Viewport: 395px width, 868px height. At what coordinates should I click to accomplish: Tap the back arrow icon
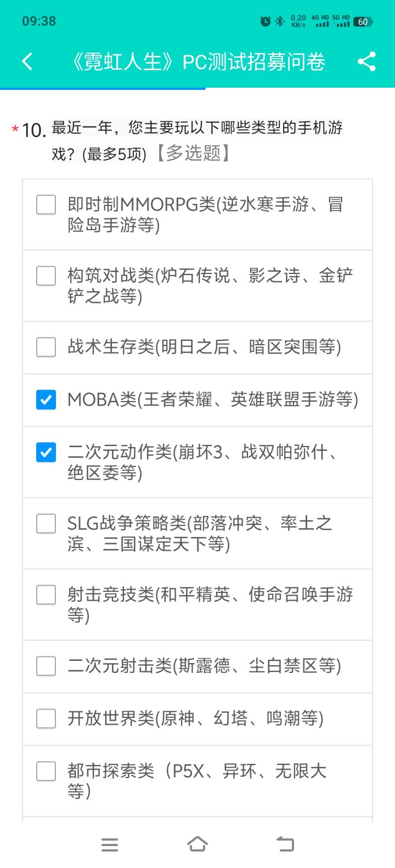click(x=27, y=61)
